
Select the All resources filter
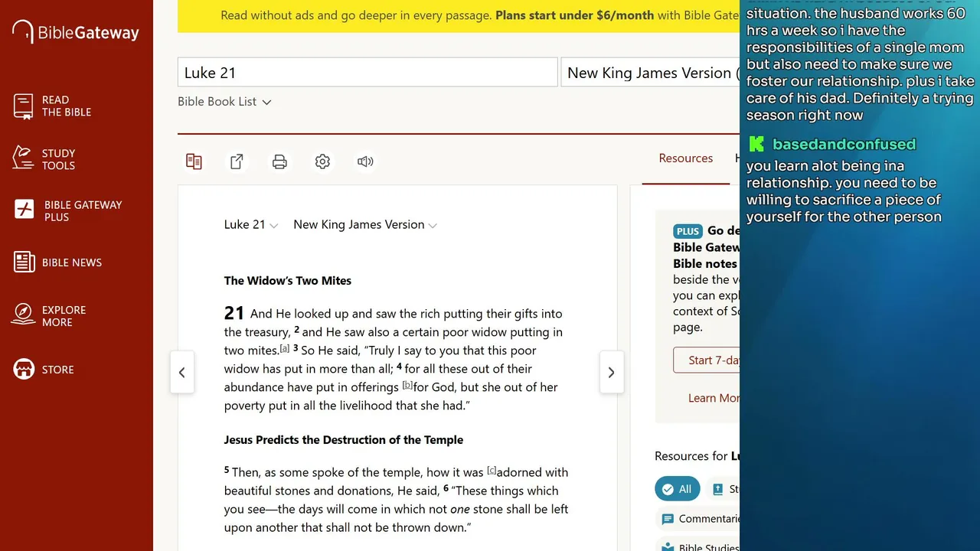pyautogui.click(x=678, y=489)
